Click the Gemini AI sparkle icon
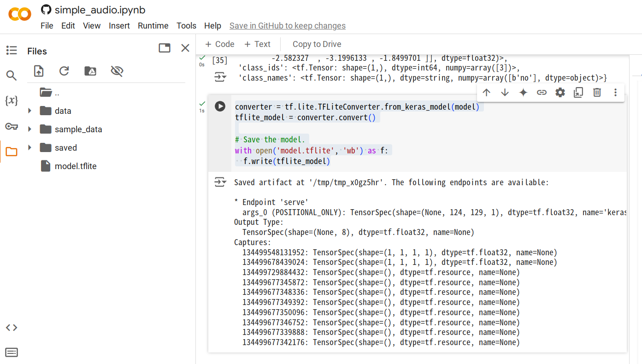 (x=523, y=93)
